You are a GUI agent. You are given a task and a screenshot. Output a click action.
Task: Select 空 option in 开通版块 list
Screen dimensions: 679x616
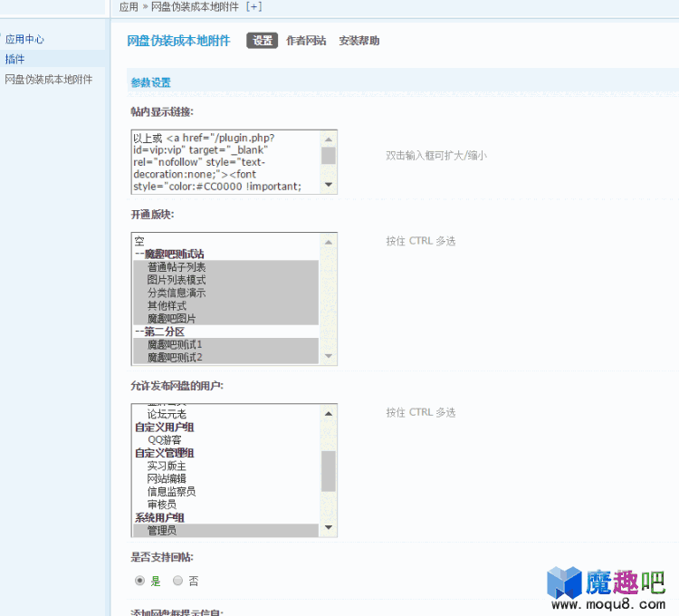coord(225,241)
